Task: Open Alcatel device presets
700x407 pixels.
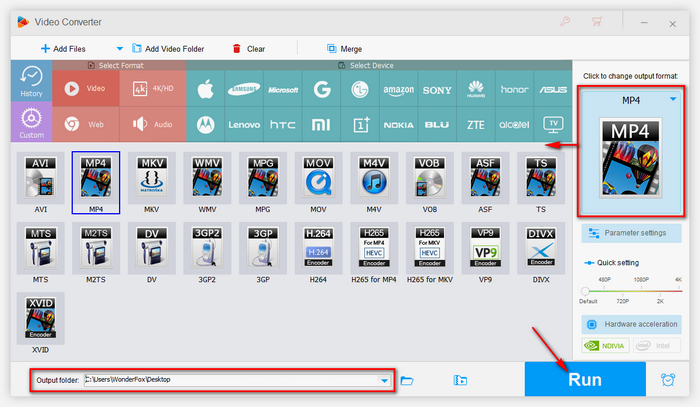Action: click(x=514, y=125)
